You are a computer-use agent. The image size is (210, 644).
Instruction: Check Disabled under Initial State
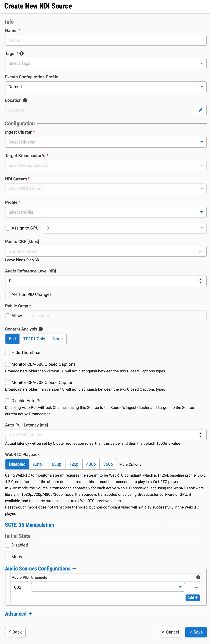click(x=8, y=545)
